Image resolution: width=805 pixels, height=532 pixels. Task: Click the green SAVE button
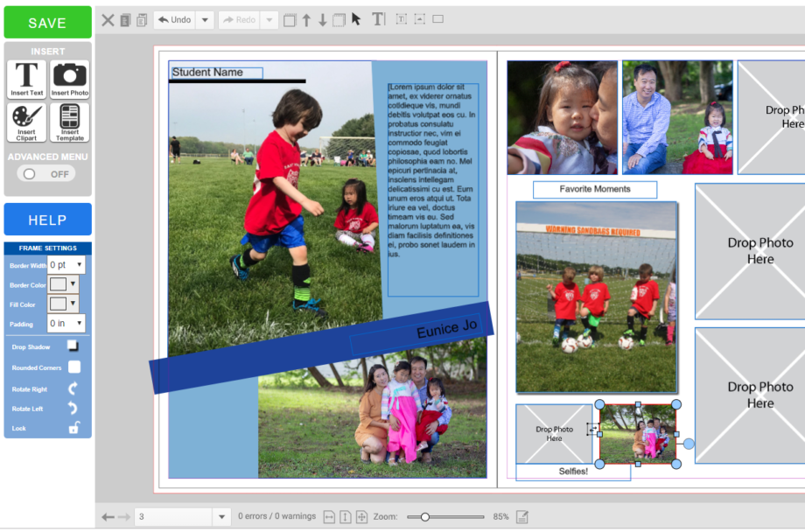pos(46,22)
